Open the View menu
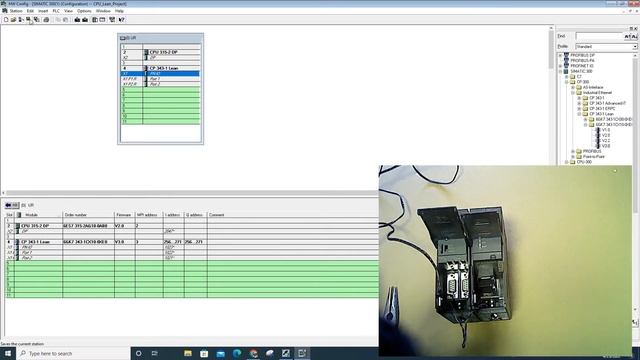 (x=69, y=11)
